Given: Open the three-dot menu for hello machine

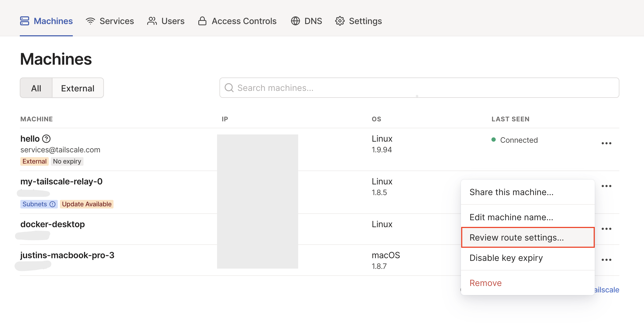Looking at the screenshot, I should 606,143.
